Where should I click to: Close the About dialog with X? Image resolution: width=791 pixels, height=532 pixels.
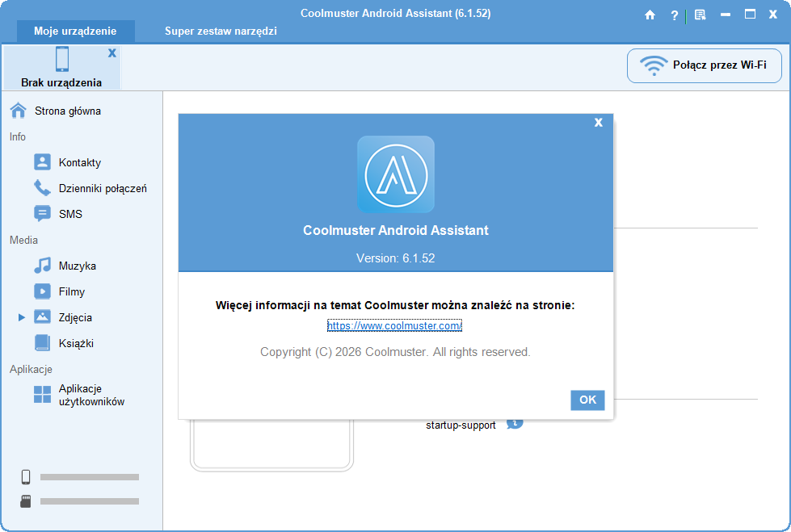tap(598, 122)
